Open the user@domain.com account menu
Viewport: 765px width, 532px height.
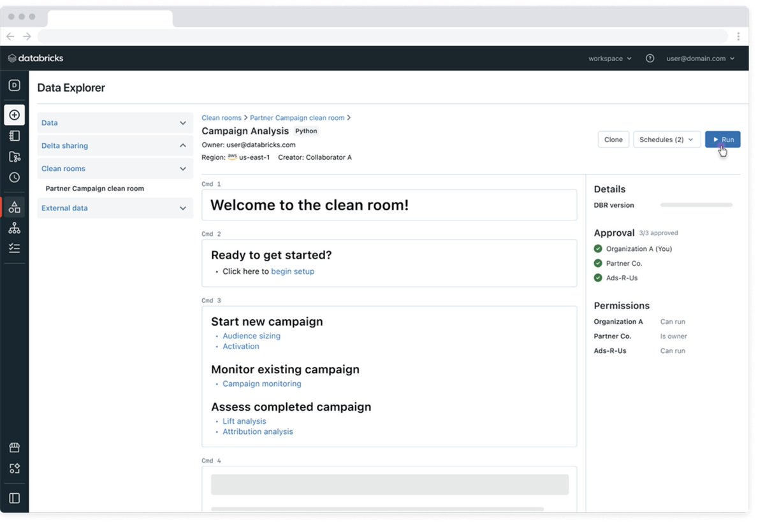point(699,58)
